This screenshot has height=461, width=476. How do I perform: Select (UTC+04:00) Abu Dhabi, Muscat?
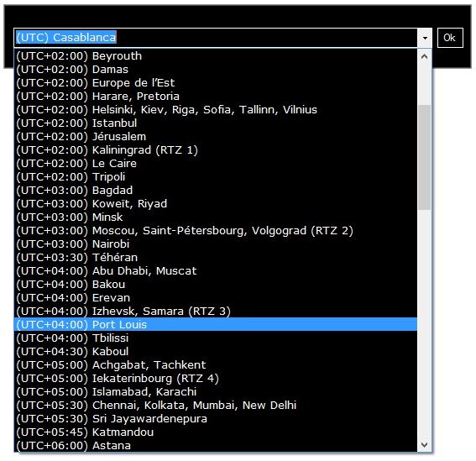click(x=216, y=270)
